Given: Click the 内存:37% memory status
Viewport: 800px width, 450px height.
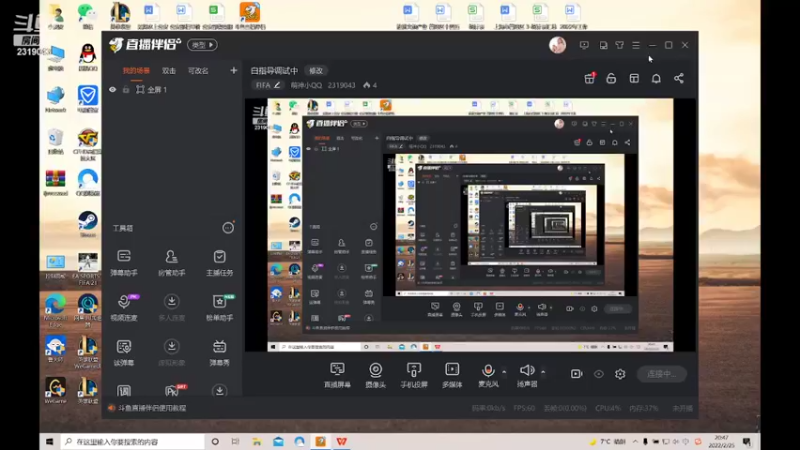Looking at the screenshot, I should (x=643, y=408).
